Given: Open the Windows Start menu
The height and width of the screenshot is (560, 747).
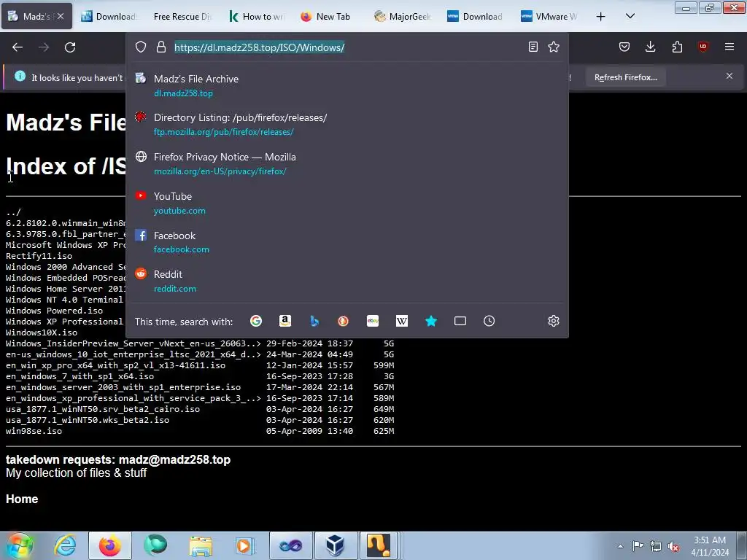Looking at the screenshot, I should (x=20, y=545).
